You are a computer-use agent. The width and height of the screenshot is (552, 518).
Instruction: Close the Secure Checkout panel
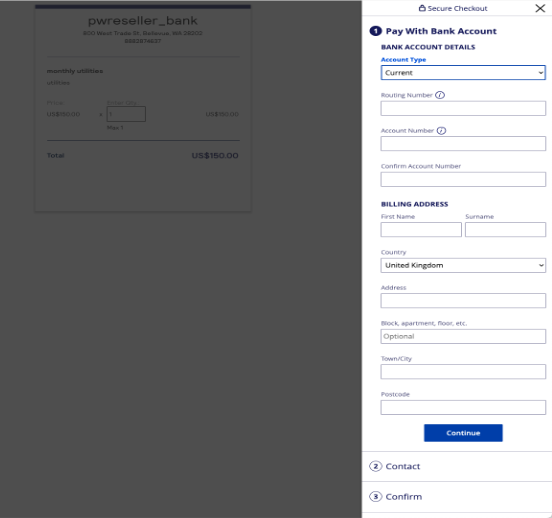click(x=540, y=8)
